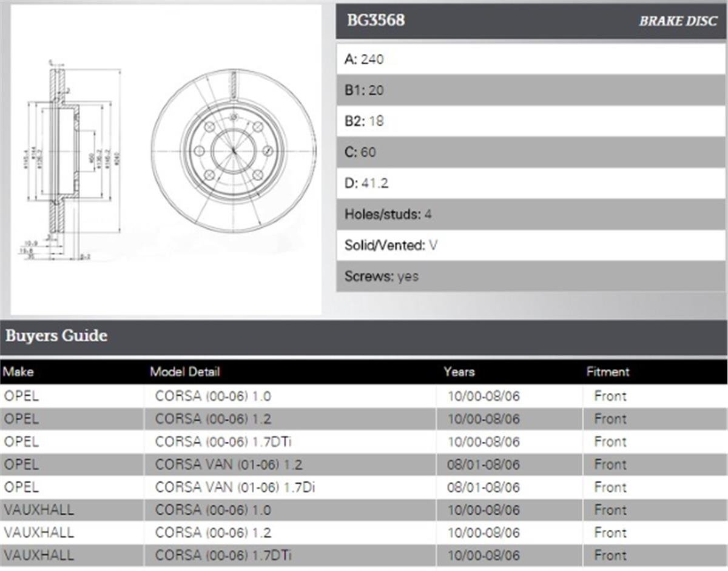
Task: Click years 10/00-08/06 for OPEL CORSA 1.7DTi
Action: (x=484, y=442)
